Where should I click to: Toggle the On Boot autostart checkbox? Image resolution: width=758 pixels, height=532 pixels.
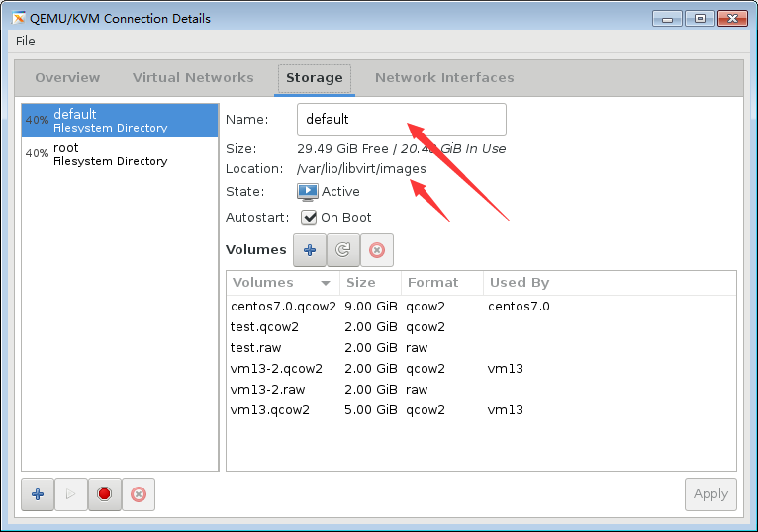pyautogui.click(x=309, y=217)
